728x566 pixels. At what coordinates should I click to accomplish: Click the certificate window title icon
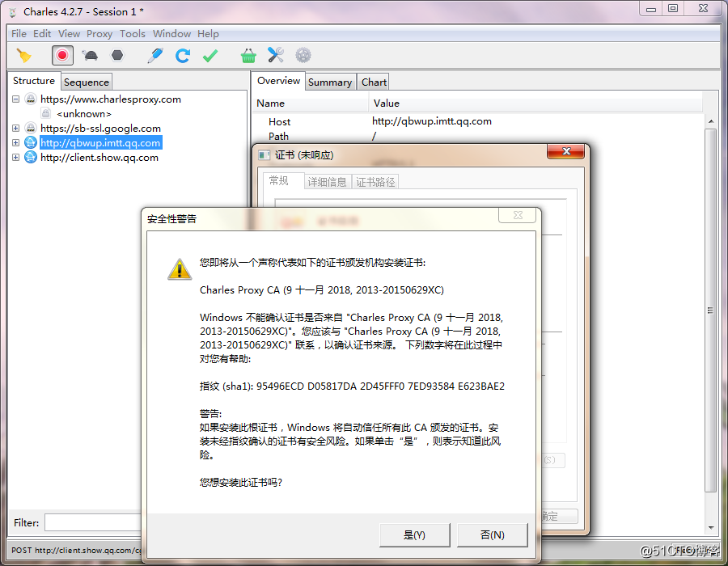click(265, 155)
